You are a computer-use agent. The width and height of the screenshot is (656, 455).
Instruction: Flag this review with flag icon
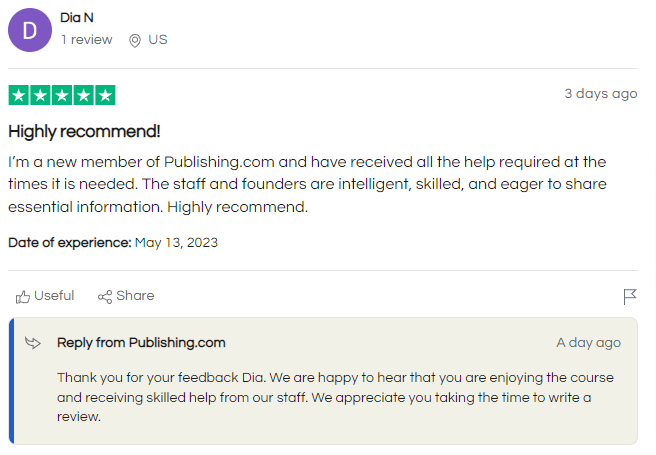(x=630, y=296)
